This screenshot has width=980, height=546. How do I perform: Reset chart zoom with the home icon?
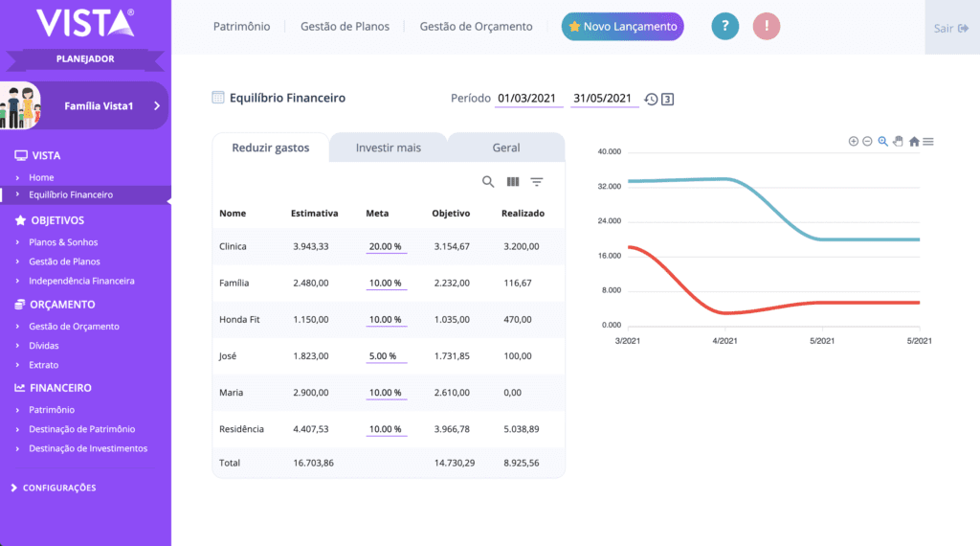click(x=914, y=142)
